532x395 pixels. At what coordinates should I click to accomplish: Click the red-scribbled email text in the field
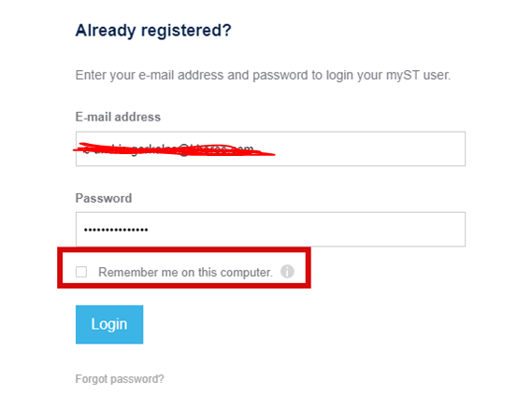(174, 149)
